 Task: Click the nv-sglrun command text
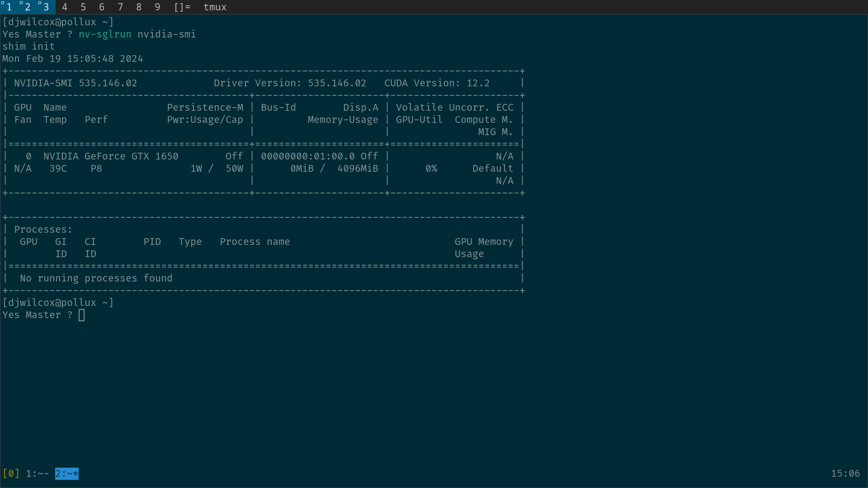tap(105, 34)
